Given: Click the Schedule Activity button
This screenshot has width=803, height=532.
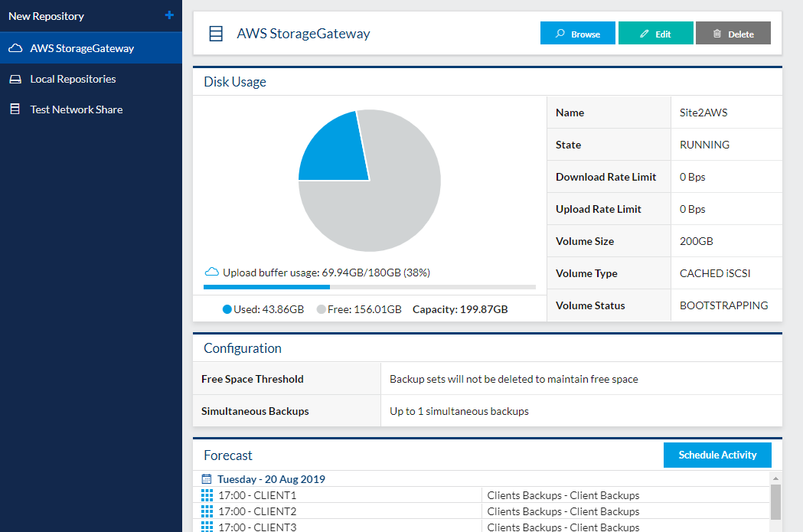Looking at the screenshot, I should point(717,455).
